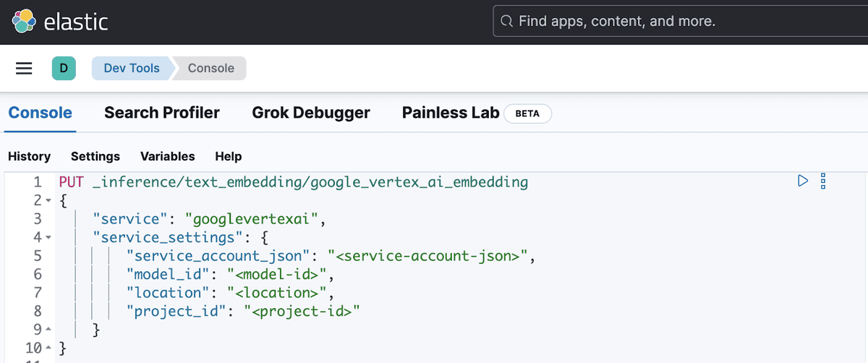This screenshot has width=868, height=363.
Task: Switch to the Search Profiler tab
Action: [x=162, y=113]
